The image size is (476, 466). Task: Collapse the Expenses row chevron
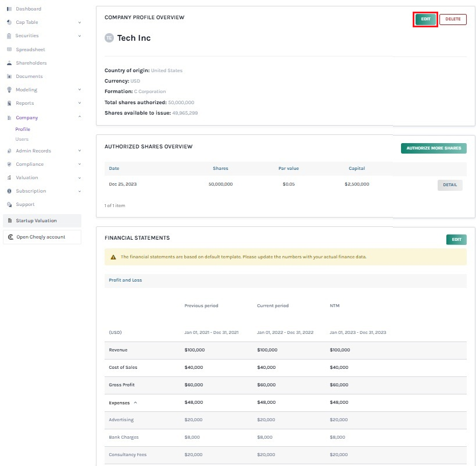click(x=135, y=403)
